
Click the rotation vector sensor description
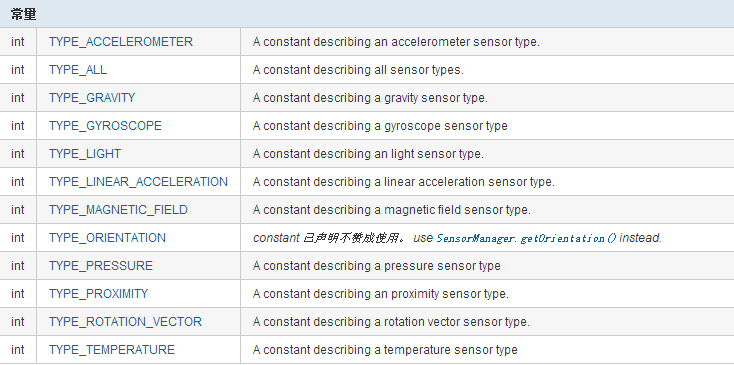click(391, 322)
